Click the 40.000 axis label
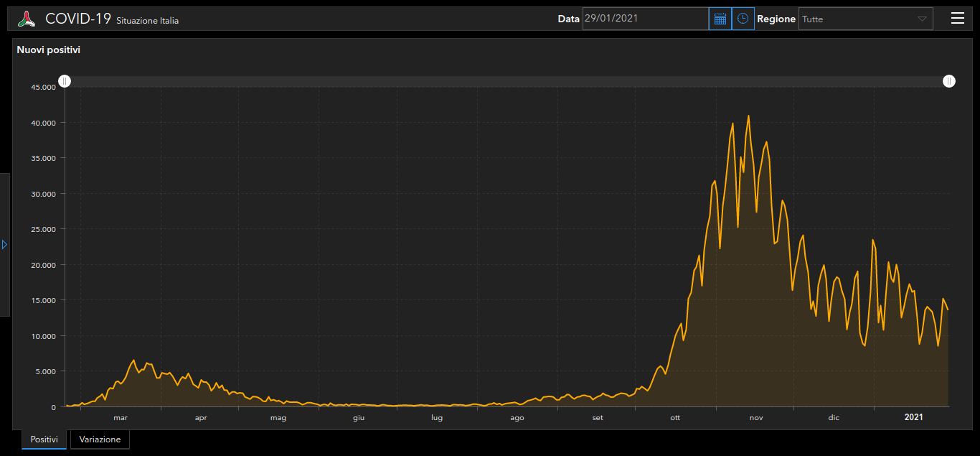The height and width of the screenshot is (456, 980). (x=43, y=123)
